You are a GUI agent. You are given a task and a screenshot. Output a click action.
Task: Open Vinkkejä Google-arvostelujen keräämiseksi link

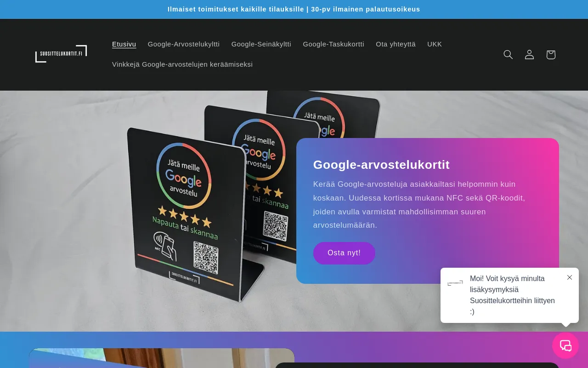182,64
